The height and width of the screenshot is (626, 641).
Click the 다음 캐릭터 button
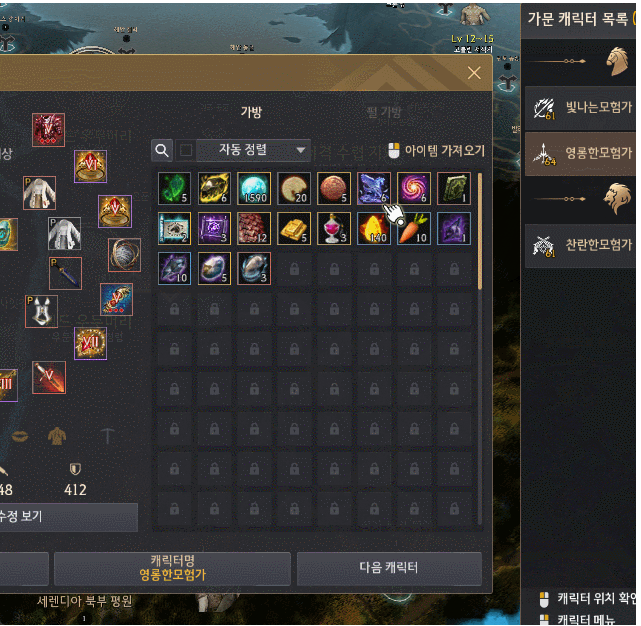389,568
